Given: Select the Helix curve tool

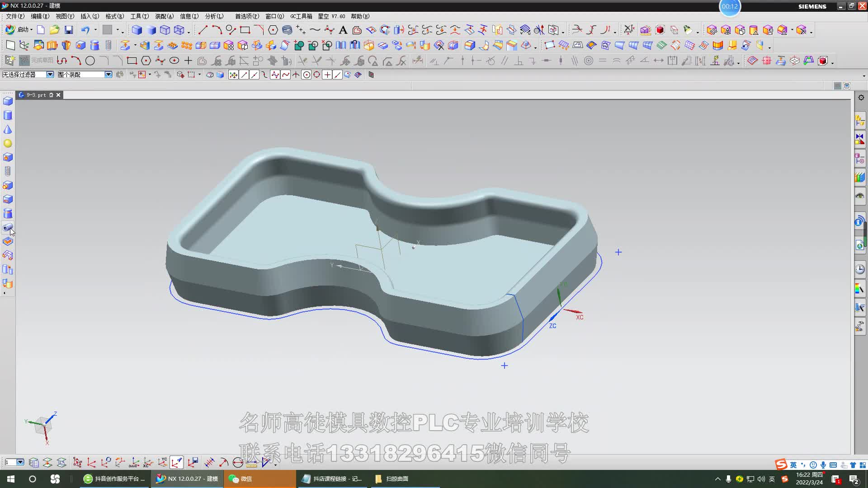Looking at the screenshot, I should 287,30.
